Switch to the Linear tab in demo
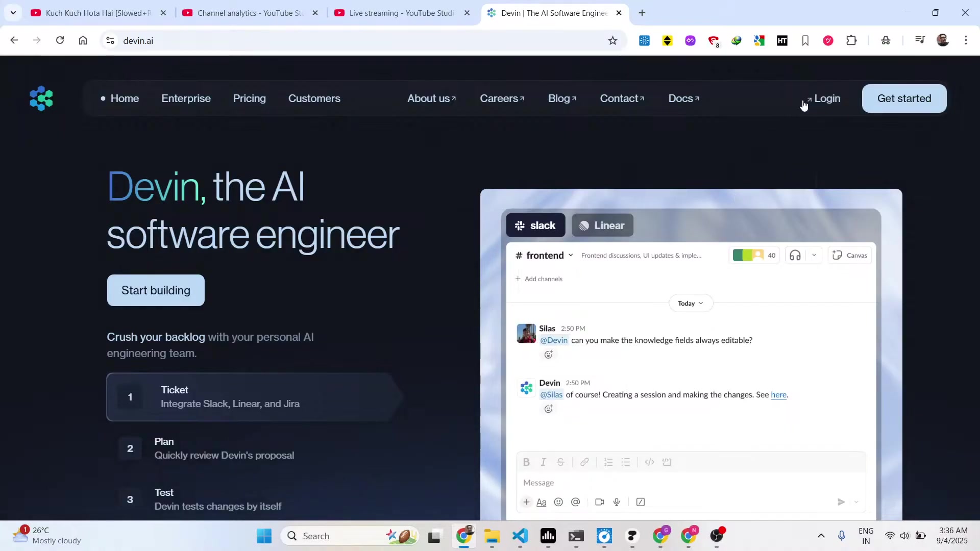980x551 pixels. click(602, 225)
